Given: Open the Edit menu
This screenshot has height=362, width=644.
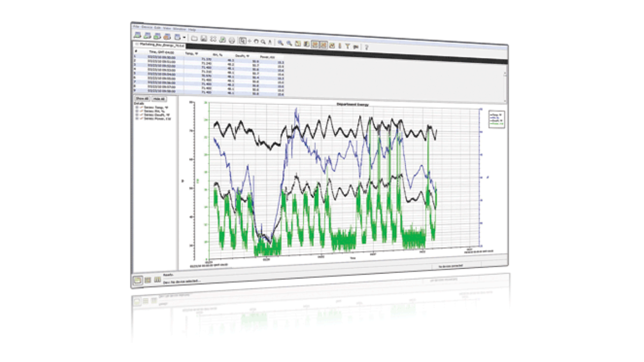Looking at the screenshot, I should pos(157,27).
